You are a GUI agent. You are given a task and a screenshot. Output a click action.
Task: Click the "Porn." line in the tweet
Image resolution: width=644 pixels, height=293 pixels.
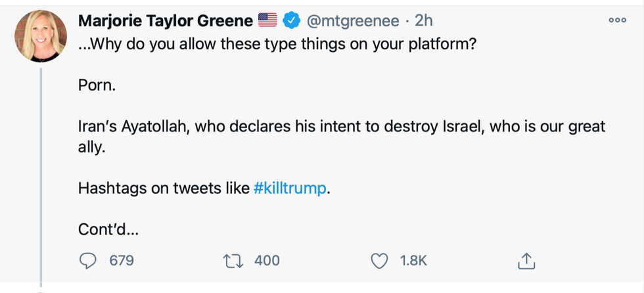[x=97, y=86]
